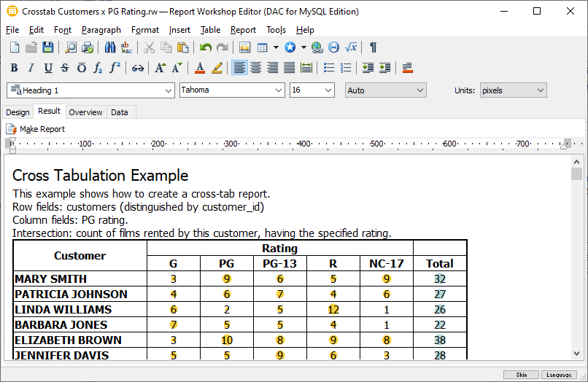588x382 pixels.
Task: Click the increase indent icon
Action: pyautogui.click(x=384, y=68)
